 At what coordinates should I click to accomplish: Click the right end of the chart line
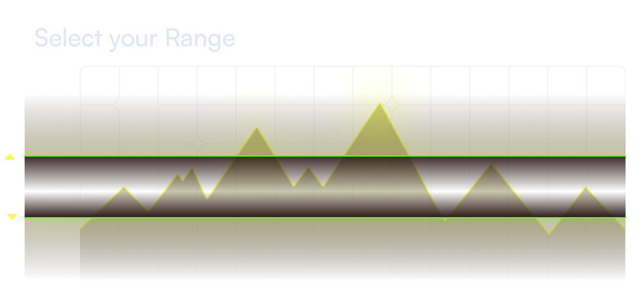(x=624, y=229)
